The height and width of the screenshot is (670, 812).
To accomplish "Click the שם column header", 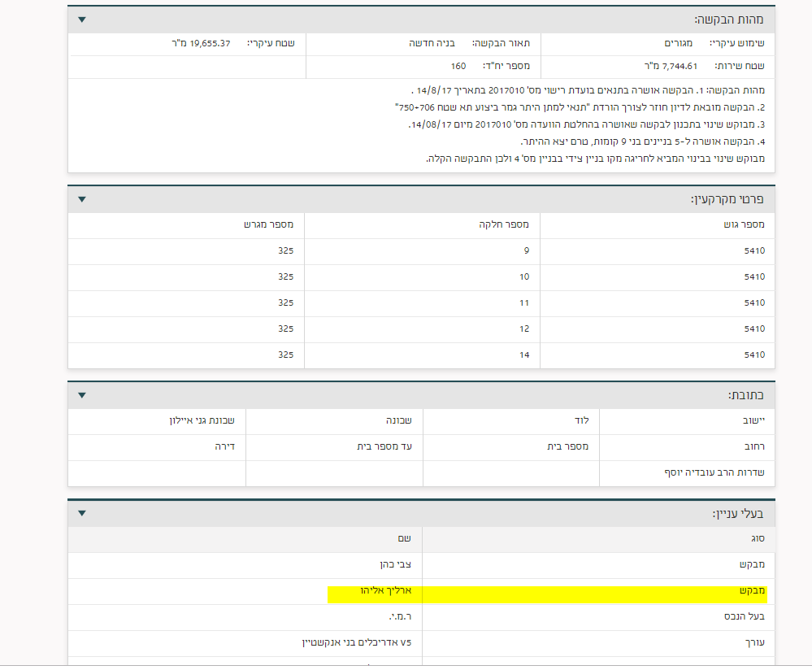I will point(405,539).
